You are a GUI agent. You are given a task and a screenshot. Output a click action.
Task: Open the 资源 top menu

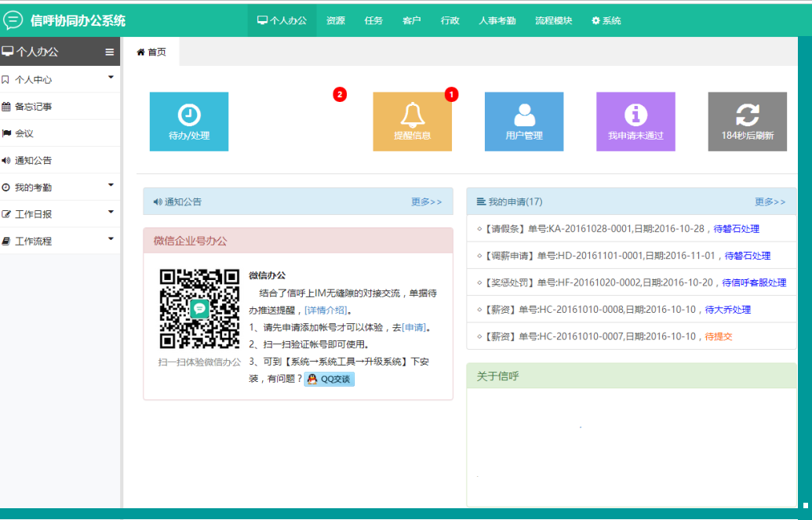point(335,20)
